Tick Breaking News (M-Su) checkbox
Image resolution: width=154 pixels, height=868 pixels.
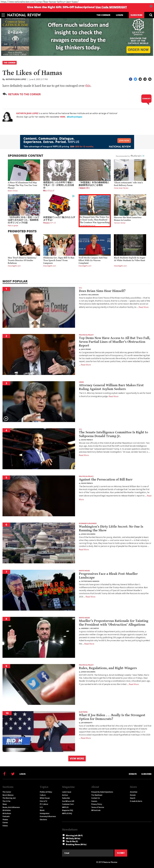point(64,844)
